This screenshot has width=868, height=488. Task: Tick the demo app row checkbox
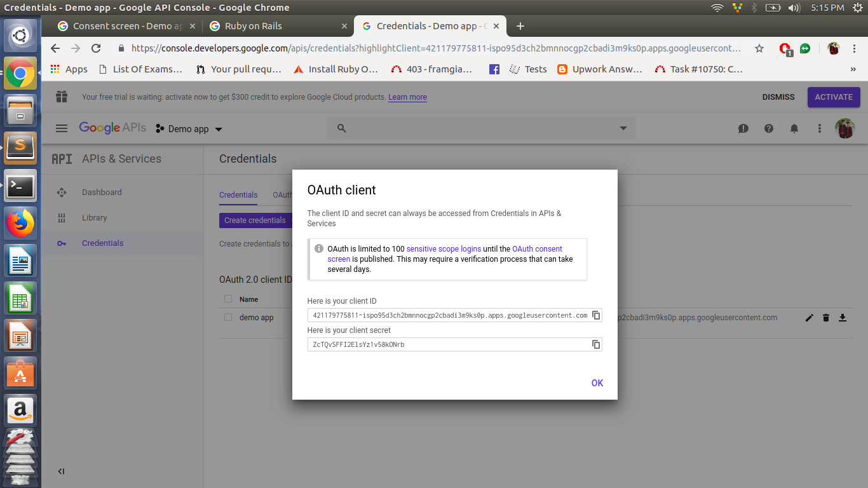click(x=228, y=317)
